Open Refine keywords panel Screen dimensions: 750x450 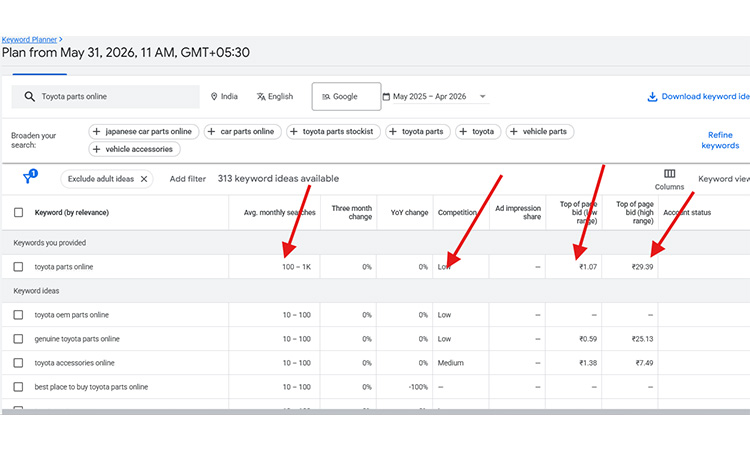720,140
